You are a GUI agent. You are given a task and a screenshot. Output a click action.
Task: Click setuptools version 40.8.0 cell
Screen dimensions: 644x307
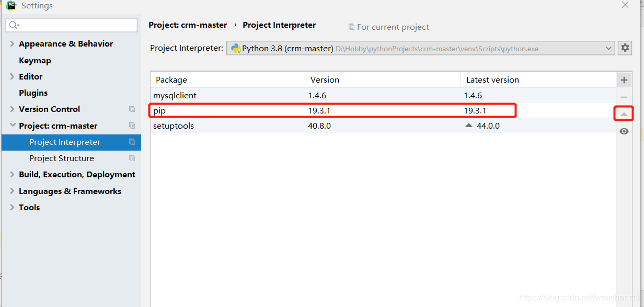point(319,126)
